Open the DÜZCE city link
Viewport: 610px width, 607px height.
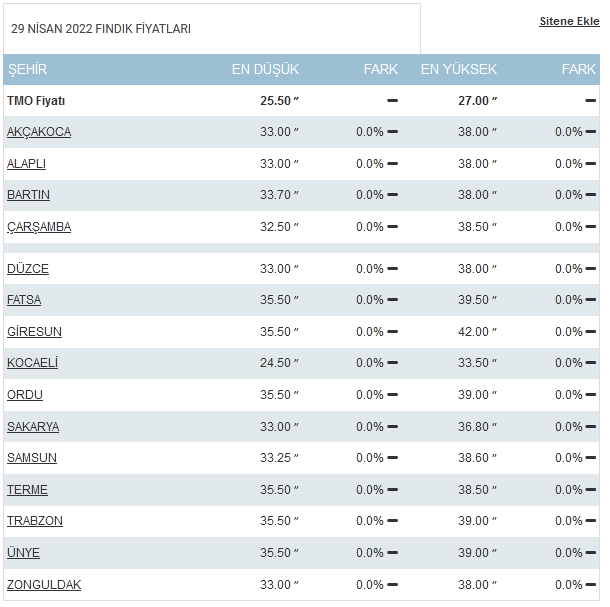pos(28,269)
